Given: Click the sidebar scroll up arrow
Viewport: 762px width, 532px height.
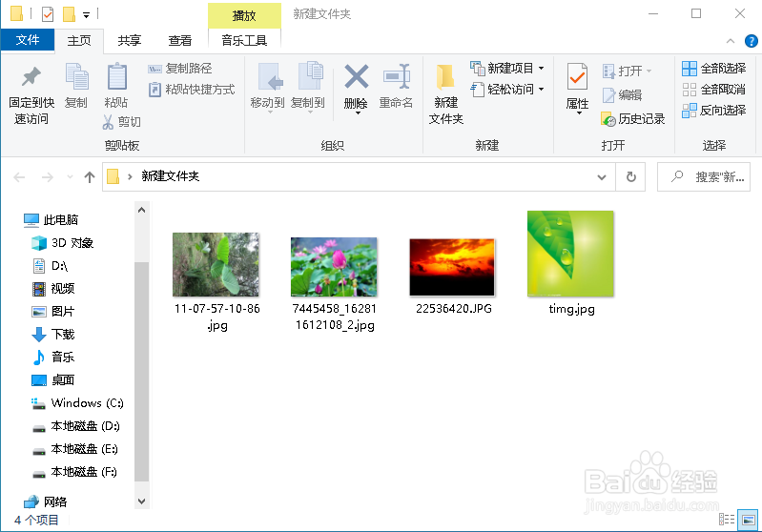Looking at the screenshot, I should (141, 210).
